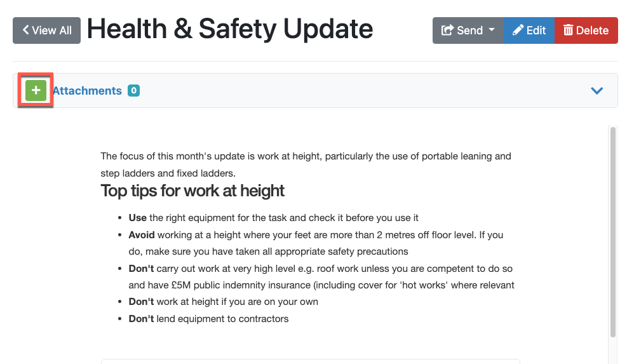
Task: Click the green plus add-attachment button
Action: 36,91
